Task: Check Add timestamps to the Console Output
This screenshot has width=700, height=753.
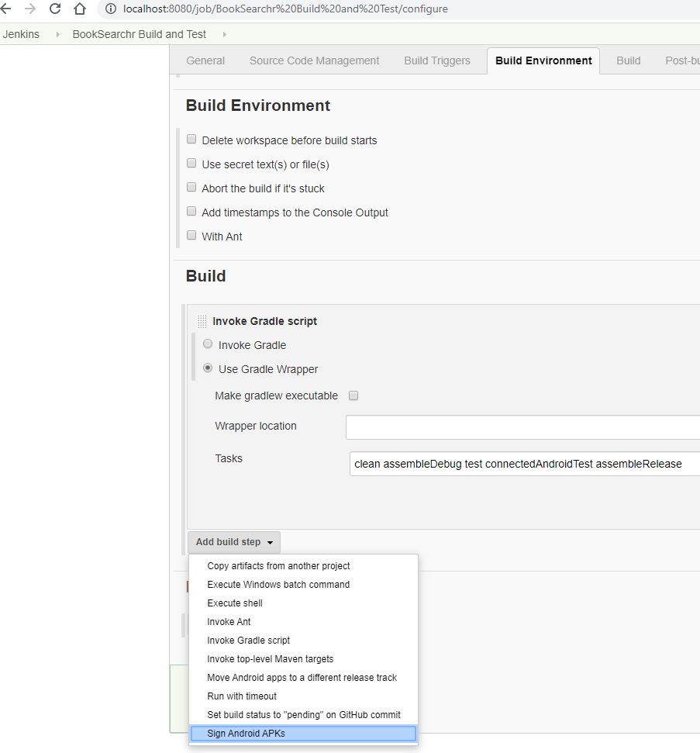Action: coord(191,212)
